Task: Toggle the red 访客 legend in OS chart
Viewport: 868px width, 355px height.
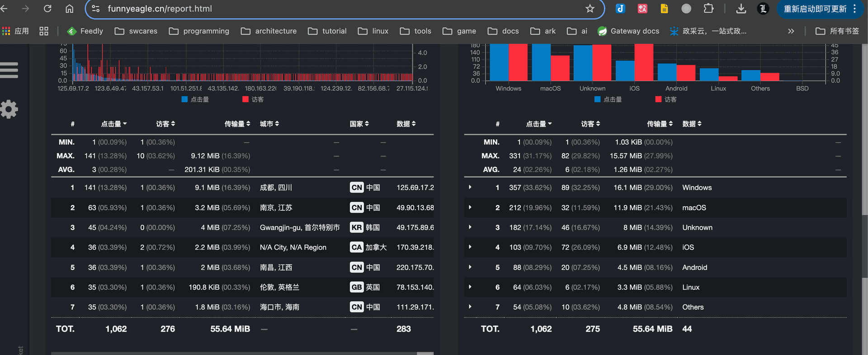Action: [666, 99]
